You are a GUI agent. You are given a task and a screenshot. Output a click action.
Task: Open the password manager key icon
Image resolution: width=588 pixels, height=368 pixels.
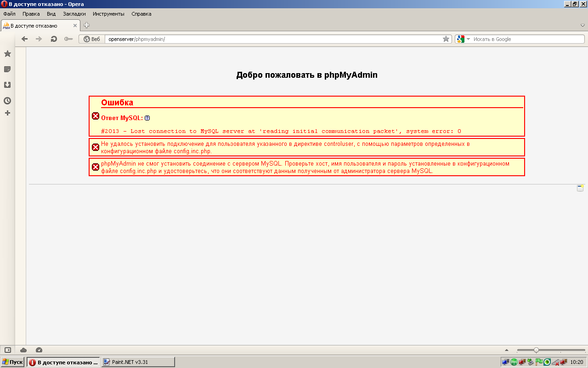(x=68, y=39)
